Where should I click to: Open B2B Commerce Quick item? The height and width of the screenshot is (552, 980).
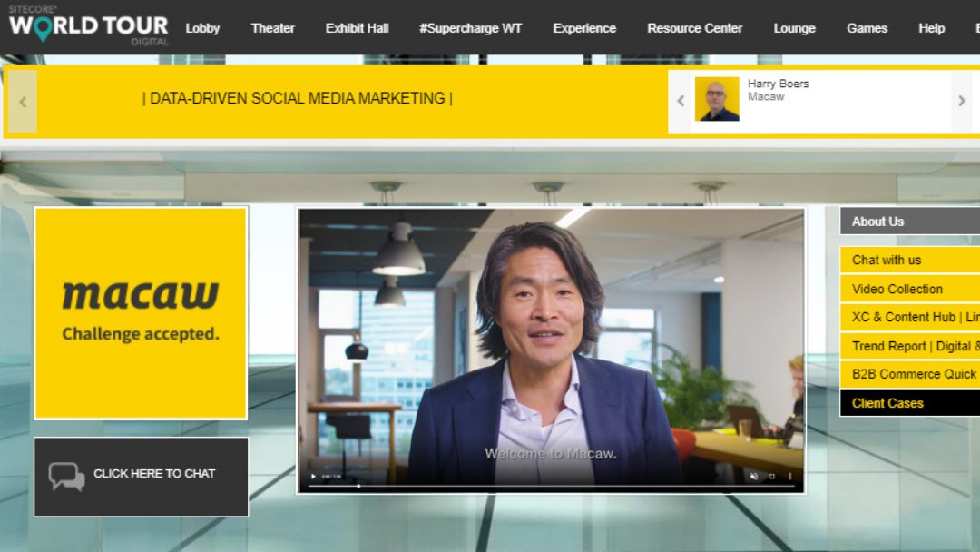coord(910,374)
